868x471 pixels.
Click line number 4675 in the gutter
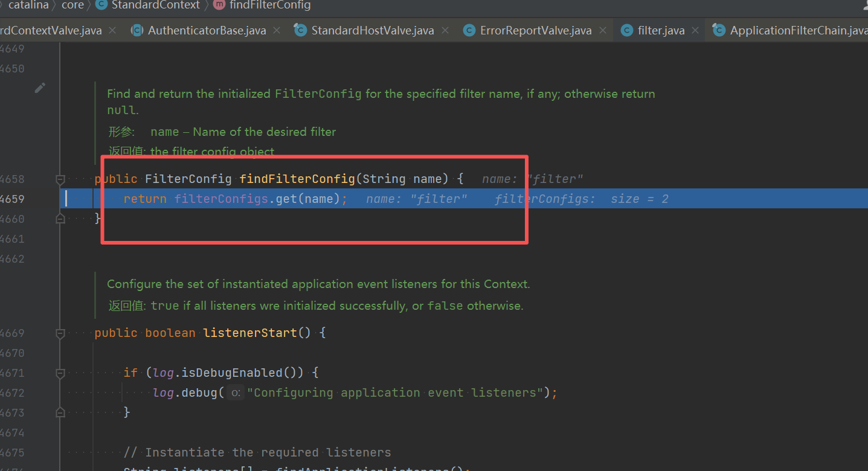12,452
